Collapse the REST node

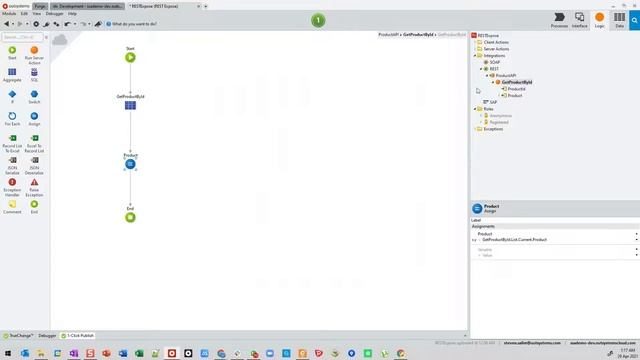(x=481, y=69)
